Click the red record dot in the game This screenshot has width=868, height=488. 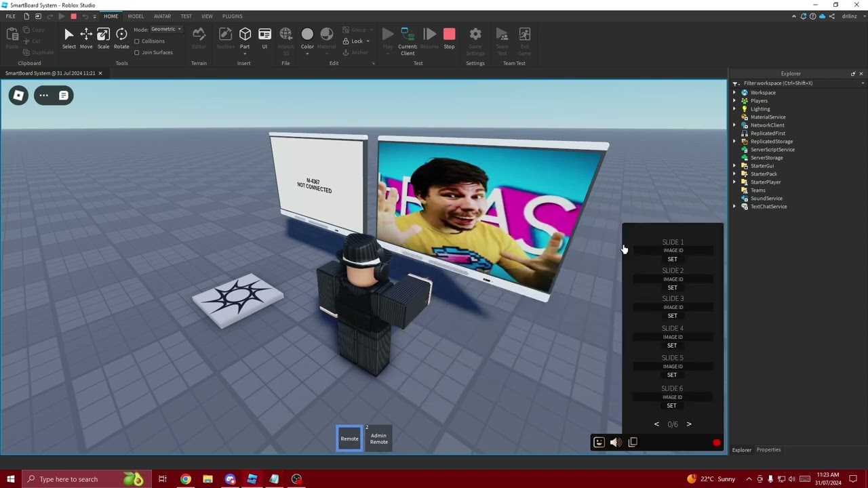tap(716, 443)
